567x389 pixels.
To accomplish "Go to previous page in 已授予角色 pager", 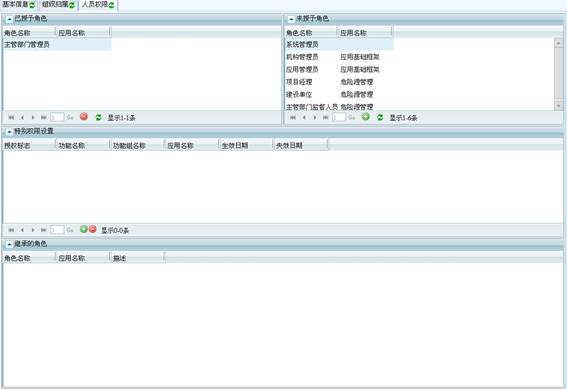I will point(22,117).
